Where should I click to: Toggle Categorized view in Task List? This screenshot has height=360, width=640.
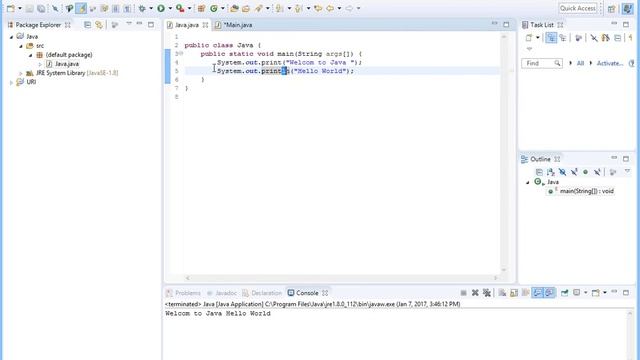551,38
